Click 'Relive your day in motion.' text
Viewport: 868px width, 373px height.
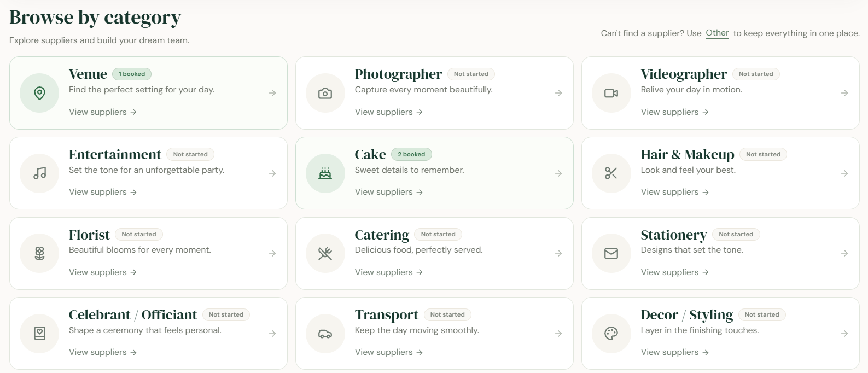click(691, 90)
